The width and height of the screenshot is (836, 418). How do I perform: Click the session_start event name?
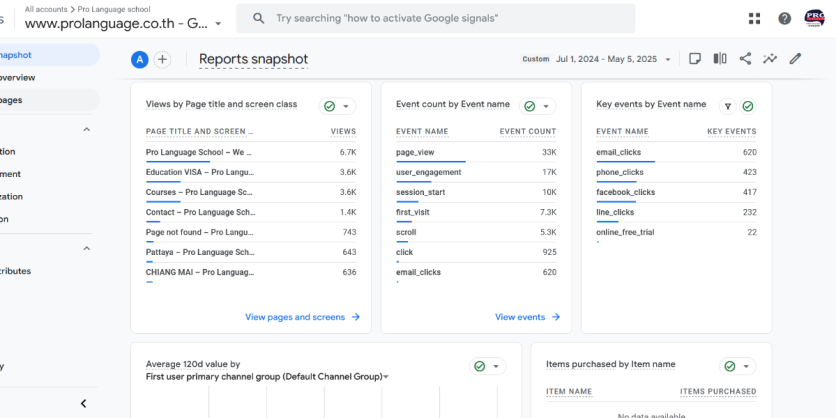421,192
